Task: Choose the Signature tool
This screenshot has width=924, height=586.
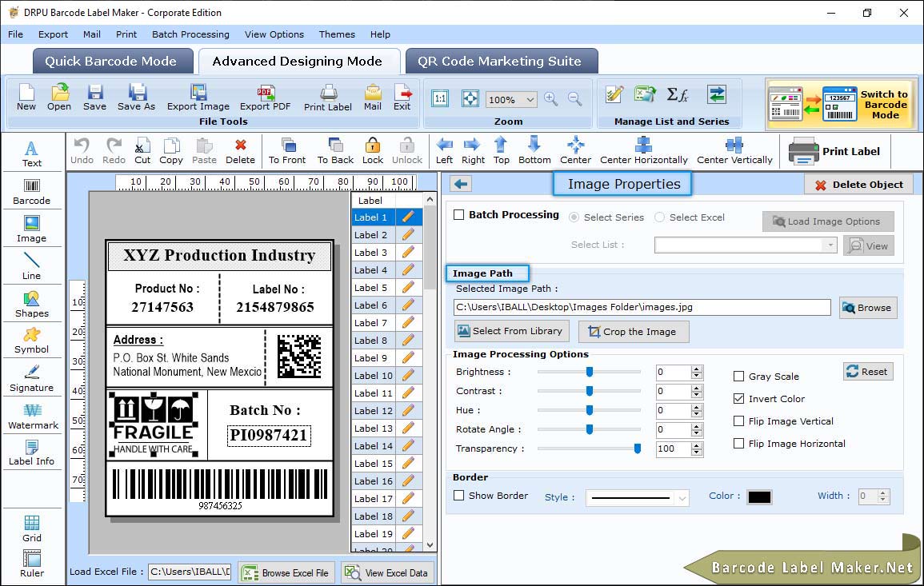Action: coord(32,378)
